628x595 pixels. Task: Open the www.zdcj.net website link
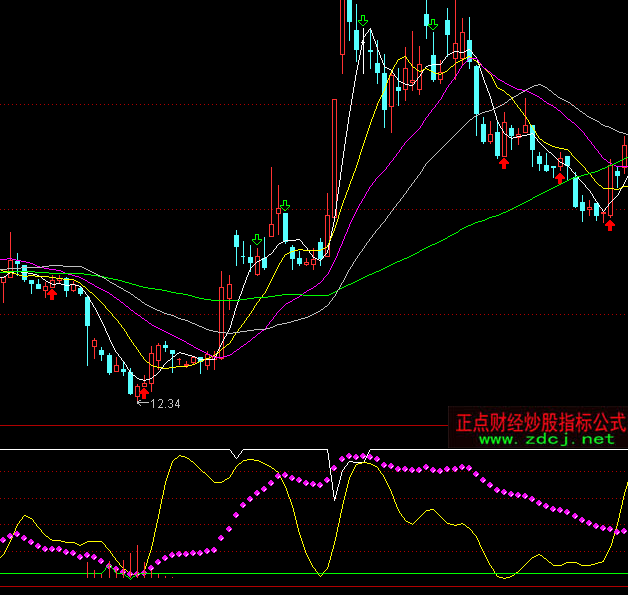(x=547, y=439)
